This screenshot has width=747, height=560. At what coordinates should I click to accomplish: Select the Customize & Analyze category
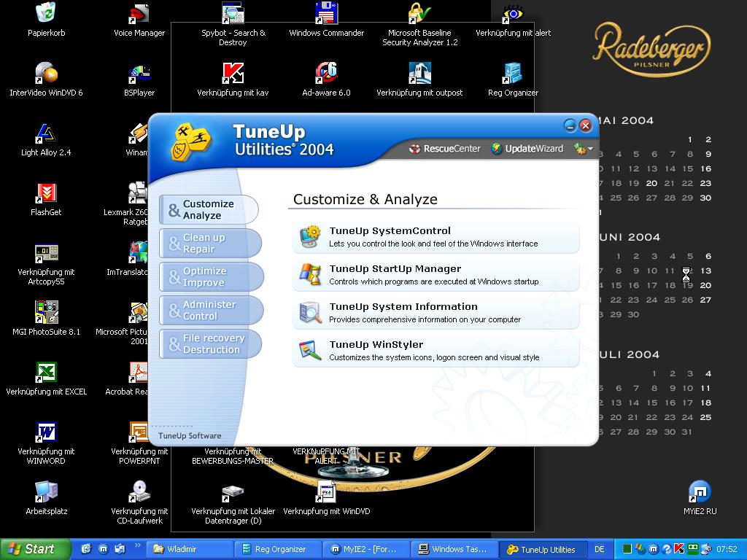click(x=209, y=209)
